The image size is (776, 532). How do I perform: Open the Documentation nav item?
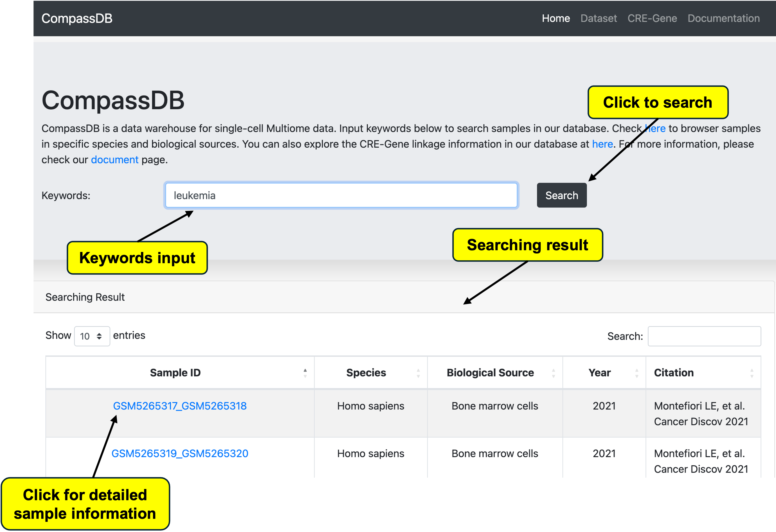coord(724,18)
